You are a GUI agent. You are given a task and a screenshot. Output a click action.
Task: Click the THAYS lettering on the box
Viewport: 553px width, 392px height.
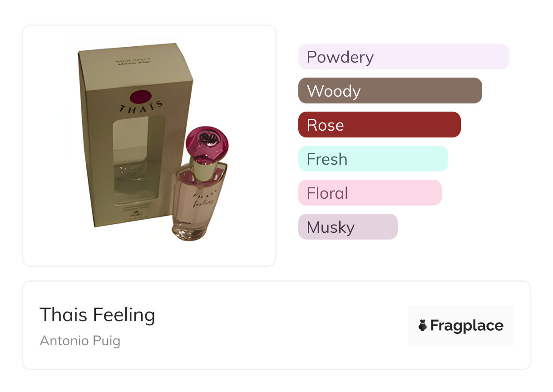pyautogui.click(x=141, y=108)
